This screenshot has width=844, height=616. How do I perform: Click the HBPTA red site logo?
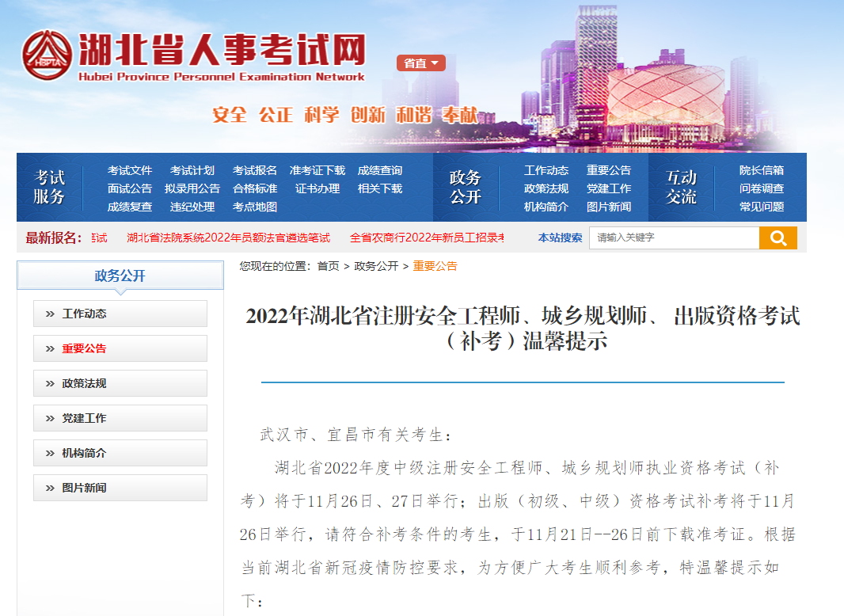point(47,55)
